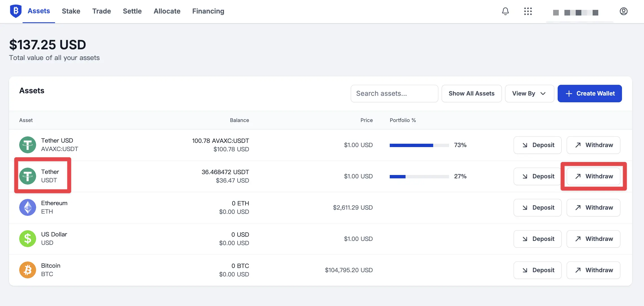Open the apps grid menu
Viewport: 644px width, 306px height.
pos(528,11)
